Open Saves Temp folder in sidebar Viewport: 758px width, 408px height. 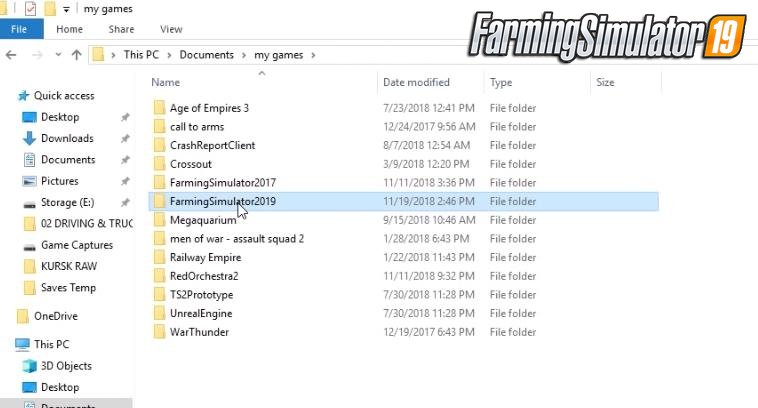pyautogui.click(x=68, y=288)
